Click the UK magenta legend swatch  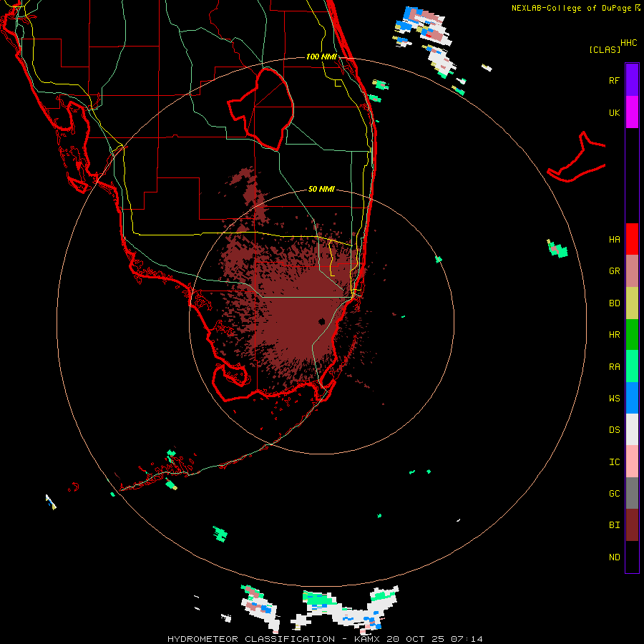click(632, 112)
